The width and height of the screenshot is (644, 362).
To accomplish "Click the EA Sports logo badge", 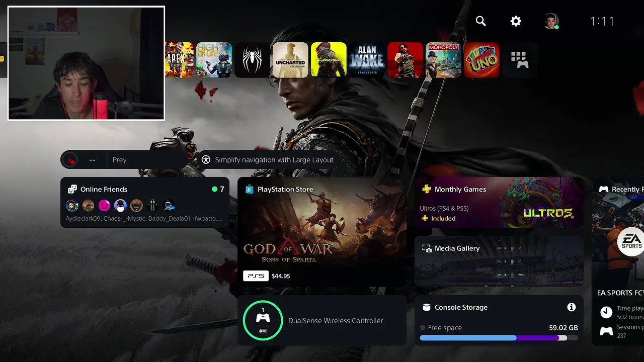I will point(631,242).
